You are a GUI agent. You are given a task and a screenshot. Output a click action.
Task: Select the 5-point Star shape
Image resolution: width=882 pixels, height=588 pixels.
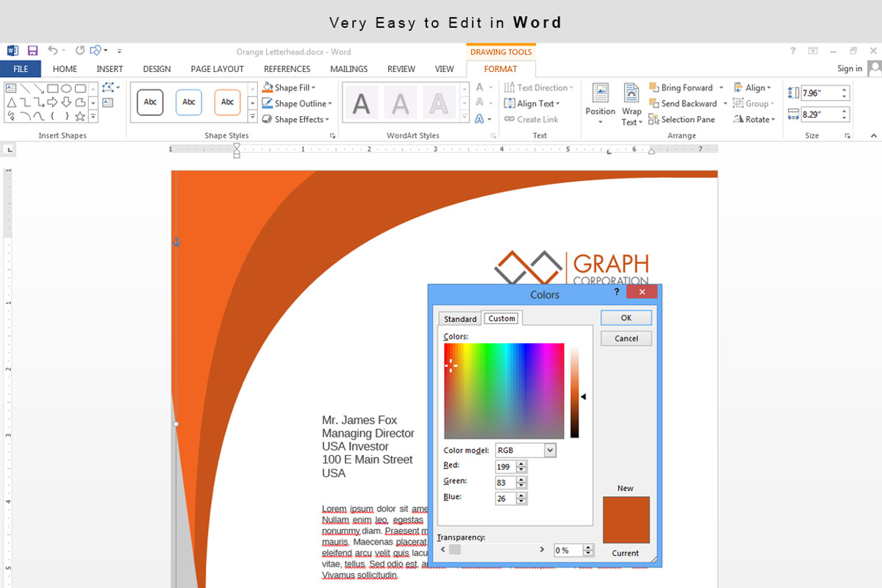coord(80,116)
